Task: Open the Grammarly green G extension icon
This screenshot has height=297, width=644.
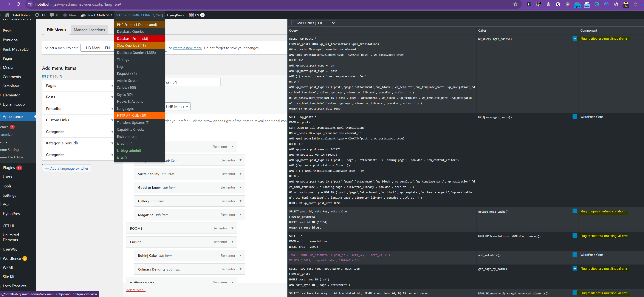Action: click(597, 4)
